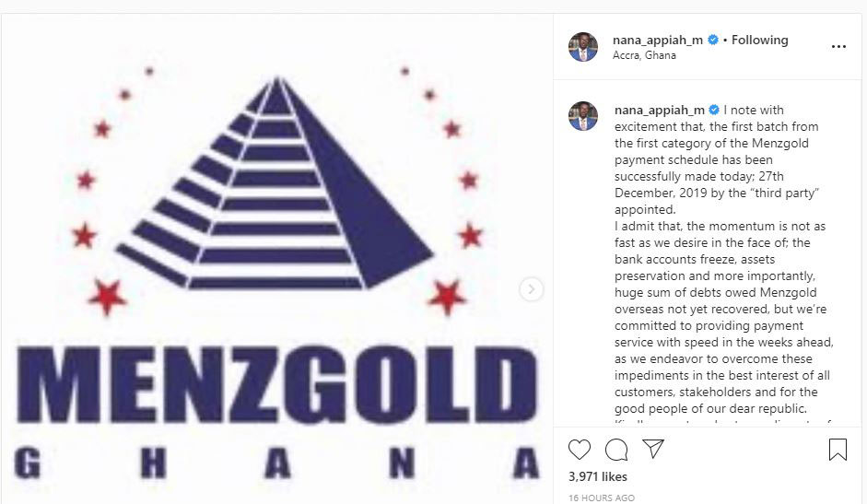Save the post with the bookmark icon
This screenshot has height=504, width=867.
pos(838,450)
